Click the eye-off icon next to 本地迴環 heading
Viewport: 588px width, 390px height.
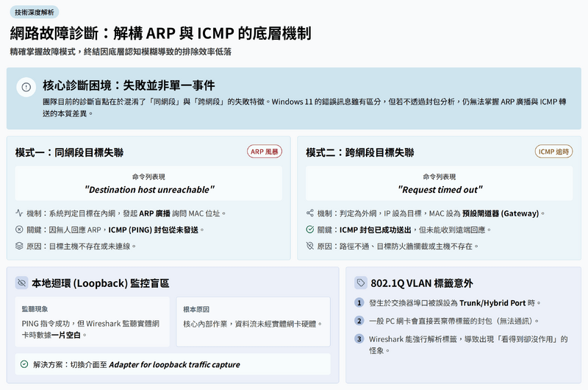(x=22, y=283)
